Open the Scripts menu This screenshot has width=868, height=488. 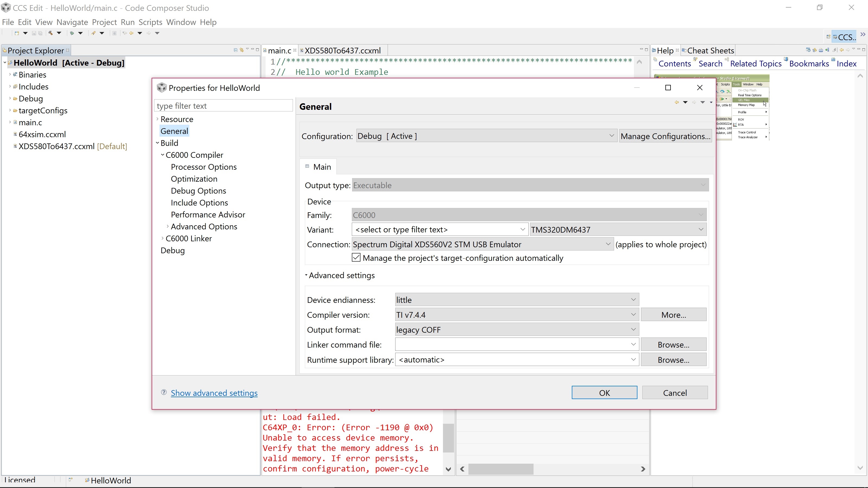pyautogui.click(x=150, y=22)
